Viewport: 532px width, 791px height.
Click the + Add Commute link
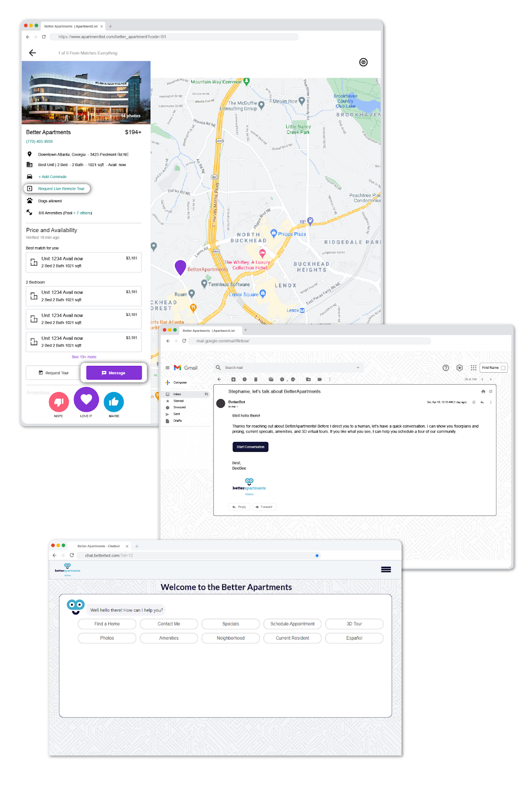click(52, 176)
